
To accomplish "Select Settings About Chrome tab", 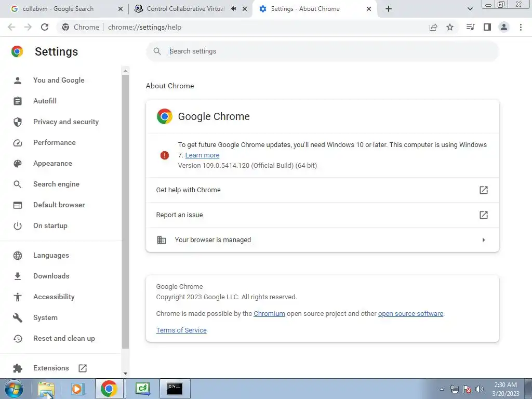I will coord(305,9).
